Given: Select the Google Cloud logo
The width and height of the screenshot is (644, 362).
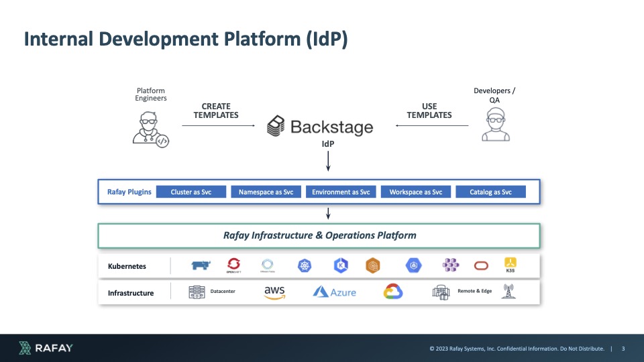Looking at the screenshot, I should (x=393, y=292).
